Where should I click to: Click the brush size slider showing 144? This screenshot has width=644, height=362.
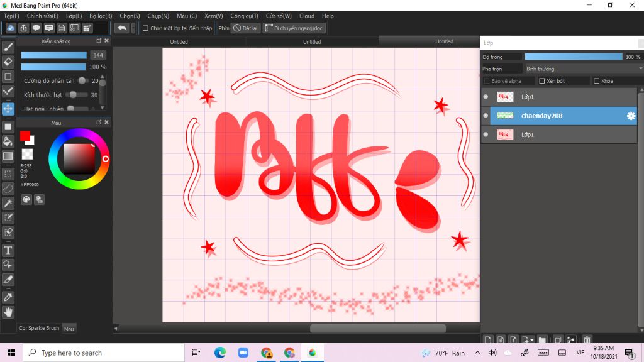(54, 55)
